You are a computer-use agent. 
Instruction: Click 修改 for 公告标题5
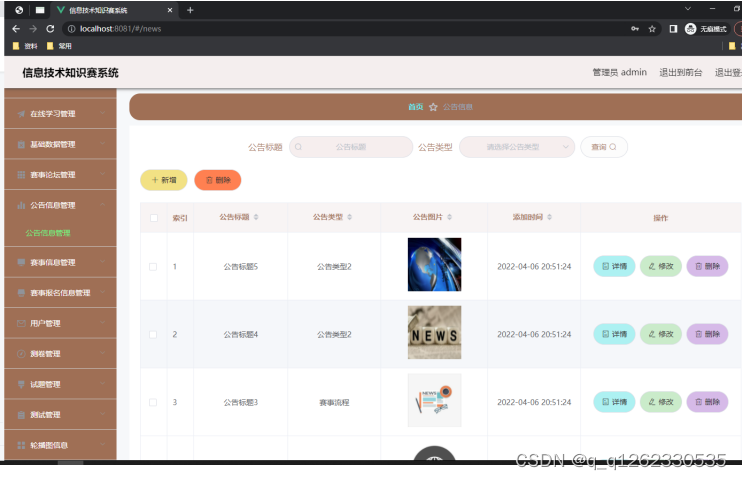pos(661,266)
